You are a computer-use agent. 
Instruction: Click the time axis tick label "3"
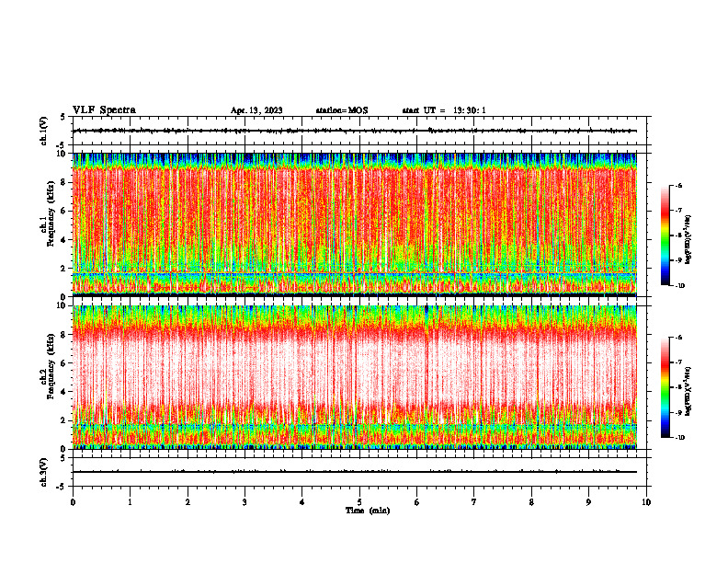[x=245, y=502]
